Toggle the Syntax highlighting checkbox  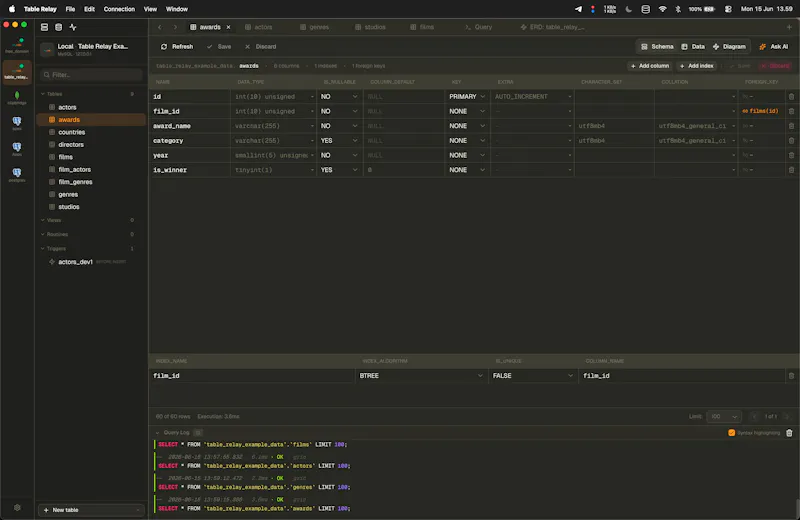point(732,433)
